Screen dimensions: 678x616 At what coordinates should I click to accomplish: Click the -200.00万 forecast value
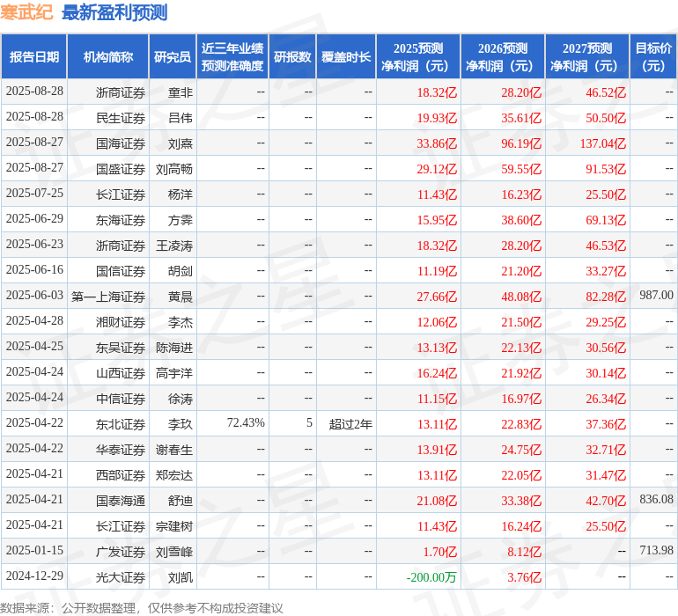pos(431,577)
